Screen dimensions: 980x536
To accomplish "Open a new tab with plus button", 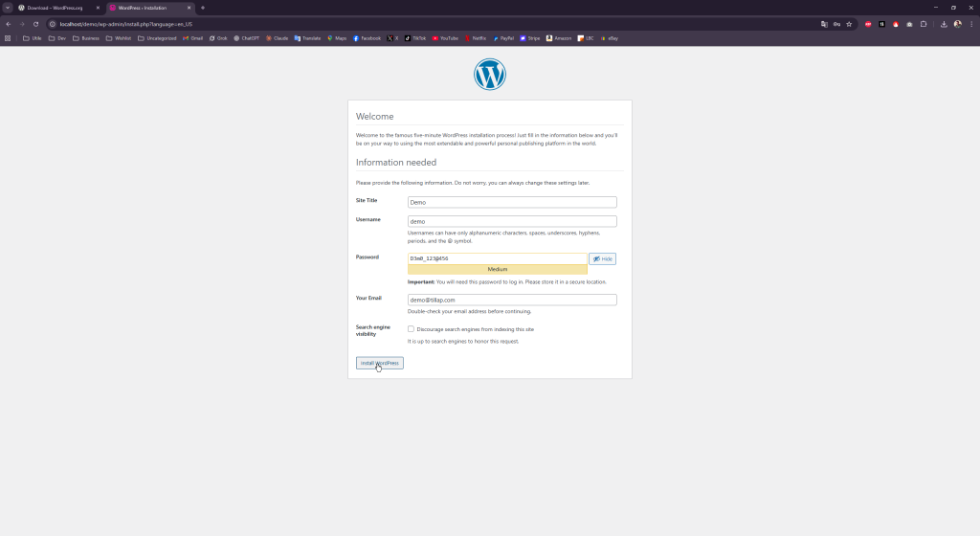I will (x=203, y=8).
